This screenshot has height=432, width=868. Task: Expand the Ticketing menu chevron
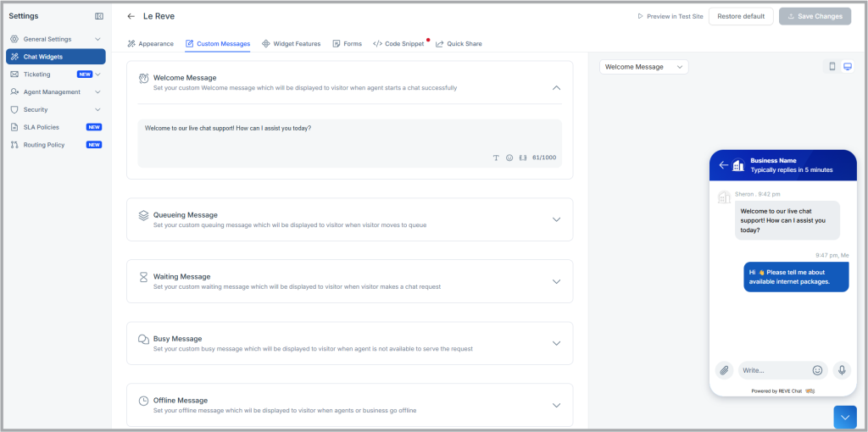[x=98, y=75]
